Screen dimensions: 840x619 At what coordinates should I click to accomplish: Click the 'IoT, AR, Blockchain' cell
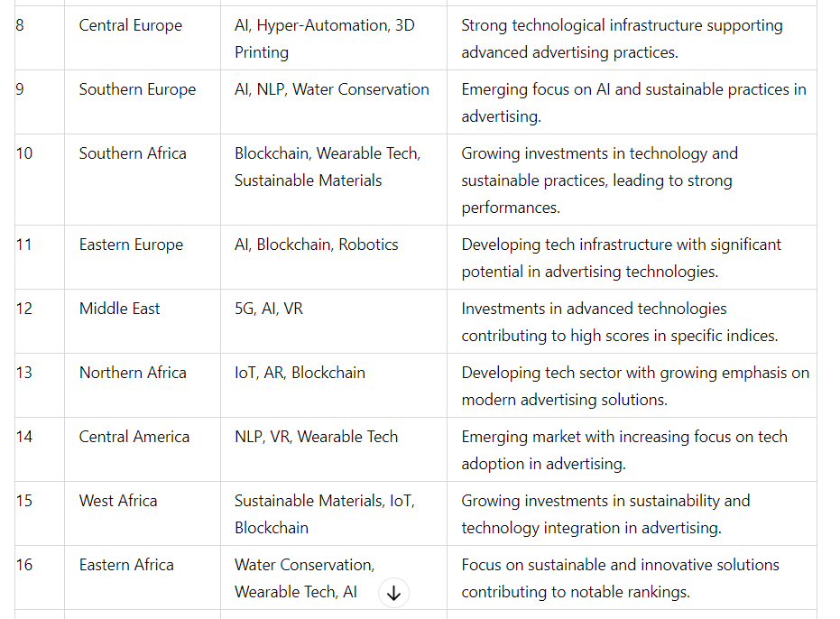(x=334, y=385)
